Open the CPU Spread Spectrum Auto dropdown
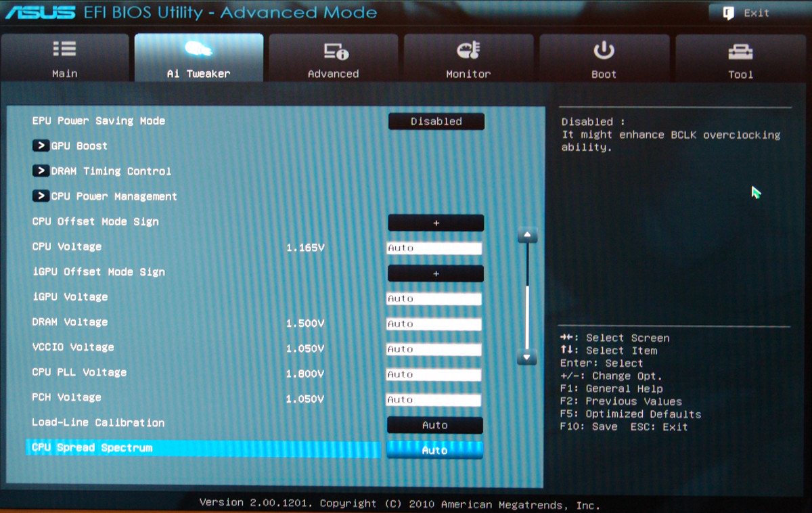Screen dimensions: 812x513 coord(434,450)
